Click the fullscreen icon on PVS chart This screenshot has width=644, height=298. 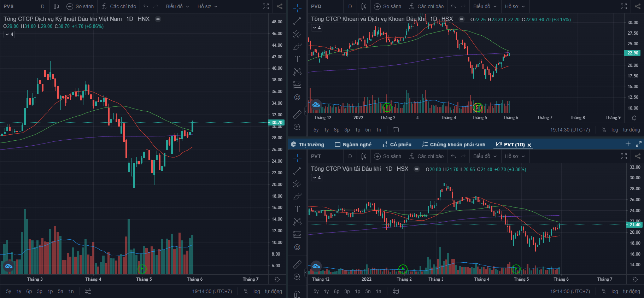point(266,6)
